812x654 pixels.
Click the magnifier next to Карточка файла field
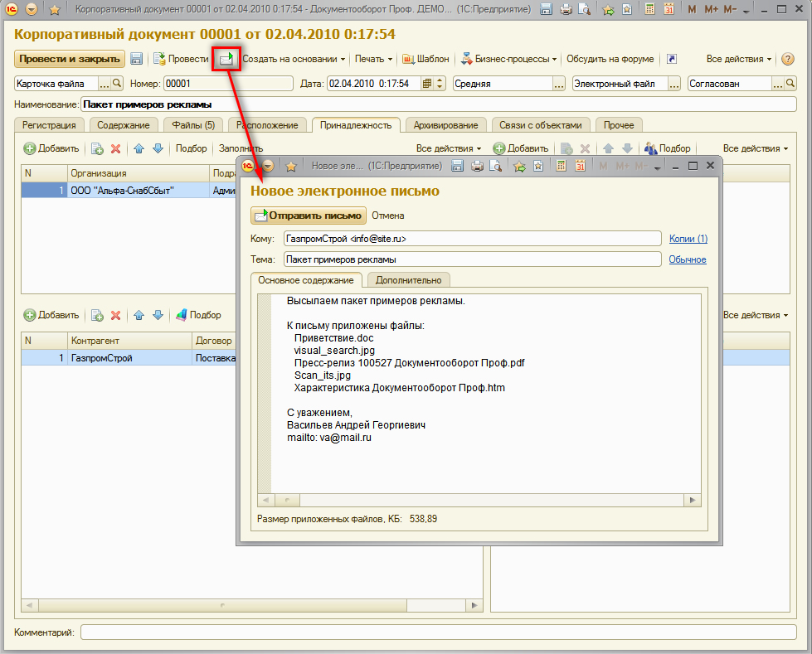coord(117,83)
